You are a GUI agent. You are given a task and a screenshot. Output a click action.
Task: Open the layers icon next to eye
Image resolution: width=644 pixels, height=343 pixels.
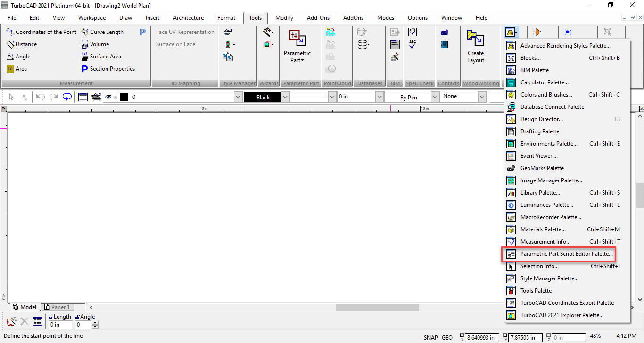[x=96, y=97]
